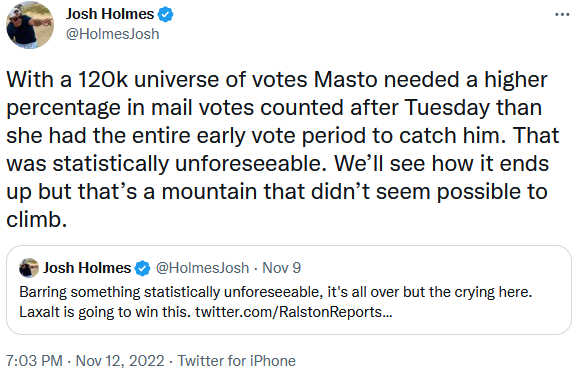Screen dimensions: 581x377
Task: Open the quoted tweet about Laxalt winning
Action: point(289,290)
